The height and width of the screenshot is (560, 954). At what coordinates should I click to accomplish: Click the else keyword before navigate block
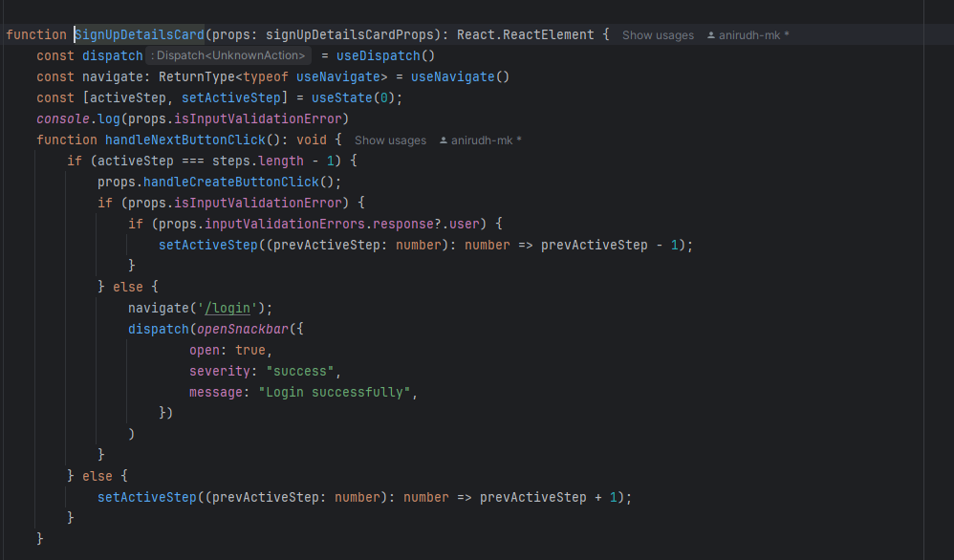pyautogui.click(x=128, y=287)
